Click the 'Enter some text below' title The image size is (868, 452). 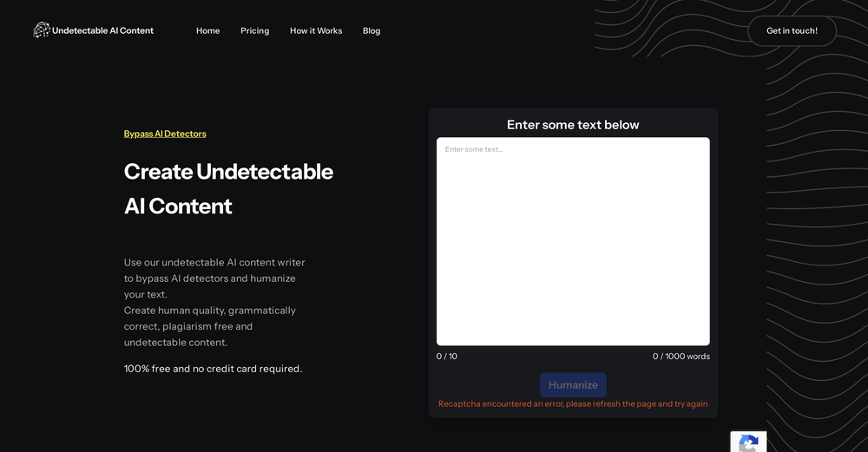click(x=573, y=125)
